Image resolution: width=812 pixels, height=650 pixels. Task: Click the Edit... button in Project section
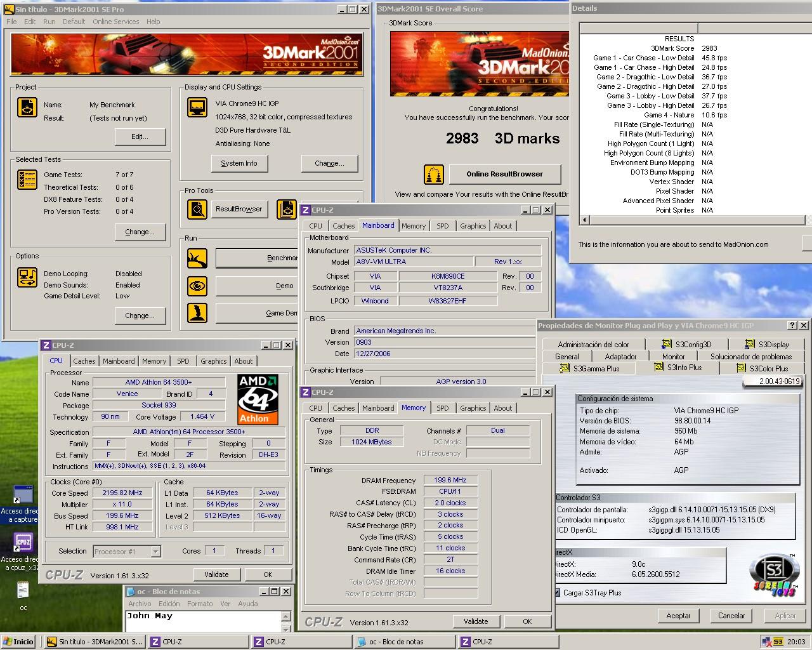point(140,136)
